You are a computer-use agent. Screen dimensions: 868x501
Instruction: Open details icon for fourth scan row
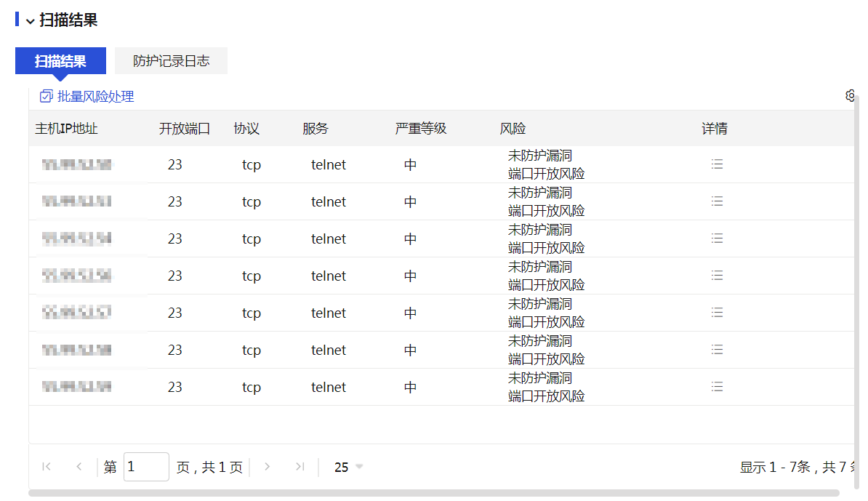717,276
